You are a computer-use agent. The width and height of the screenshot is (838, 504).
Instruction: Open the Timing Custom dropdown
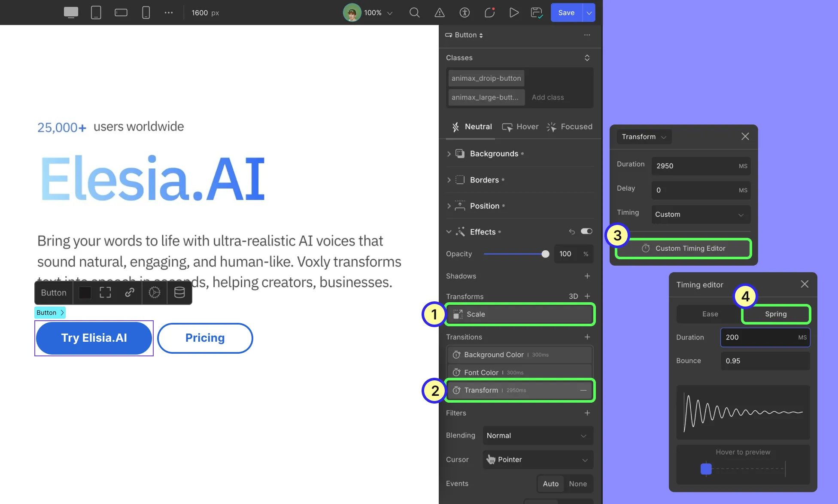[701, 214]
